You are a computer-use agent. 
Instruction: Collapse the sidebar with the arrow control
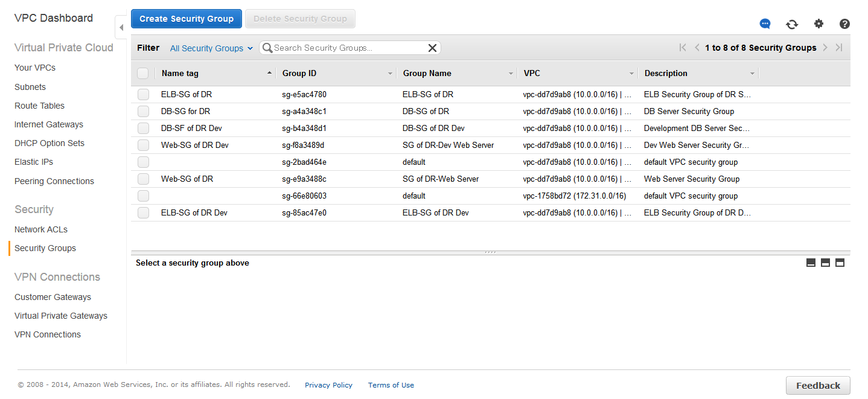[x=121, y=27]
